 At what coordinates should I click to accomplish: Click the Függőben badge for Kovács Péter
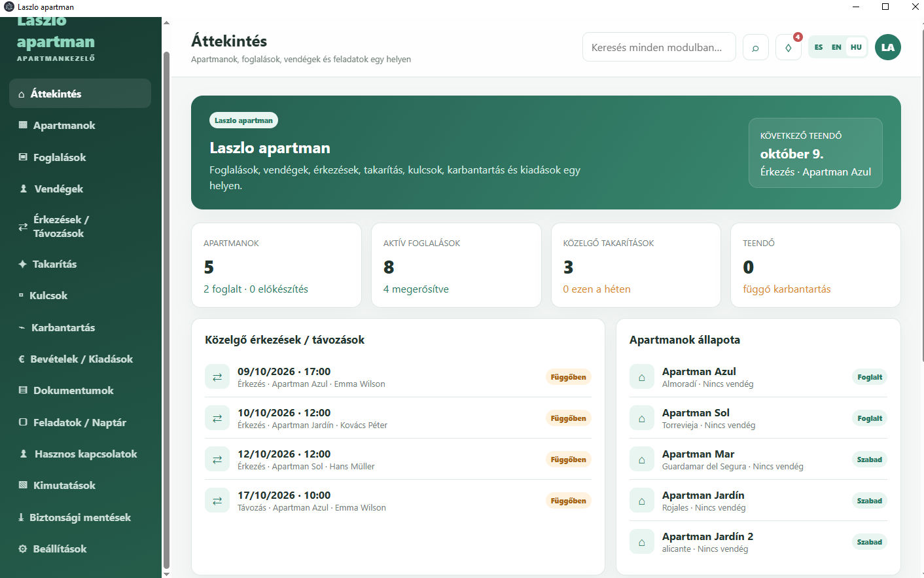click(x=568, y=418)
